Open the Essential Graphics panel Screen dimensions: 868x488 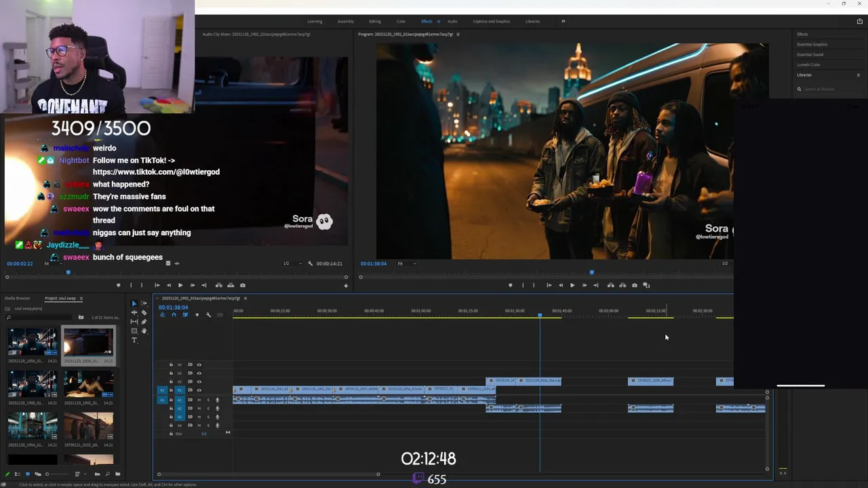pos(812,44)
